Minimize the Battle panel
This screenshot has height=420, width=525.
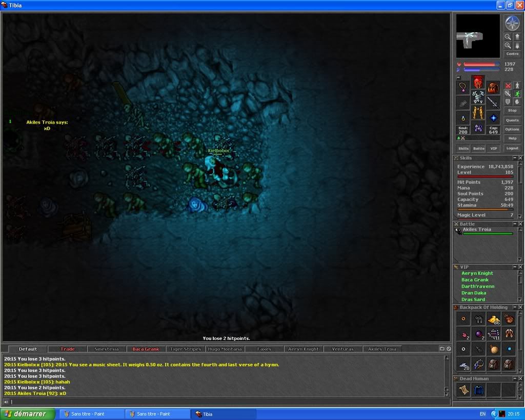515,224
